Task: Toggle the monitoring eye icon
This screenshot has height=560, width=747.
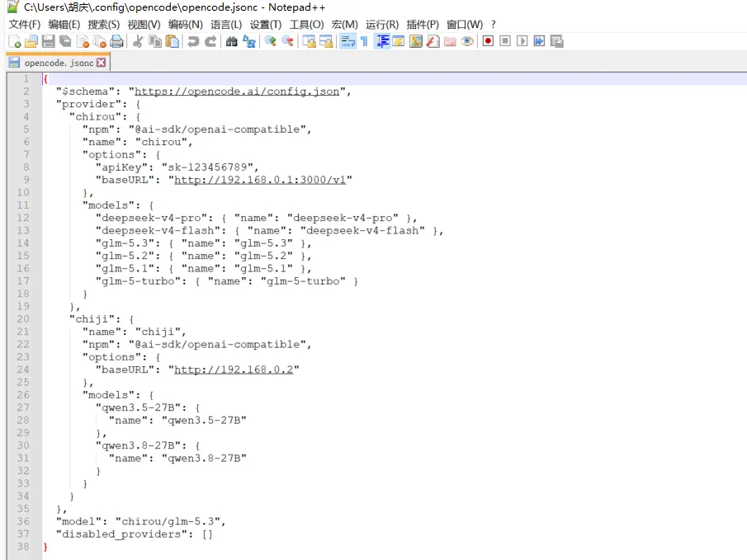Action: (x=467, y=41)
